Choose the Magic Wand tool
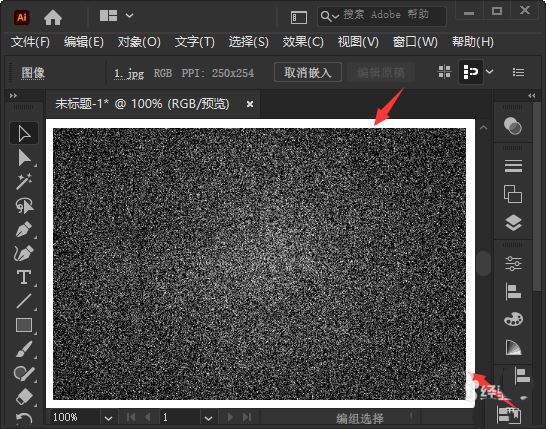This screenshot has height=429, width=546. click(24, 181)
